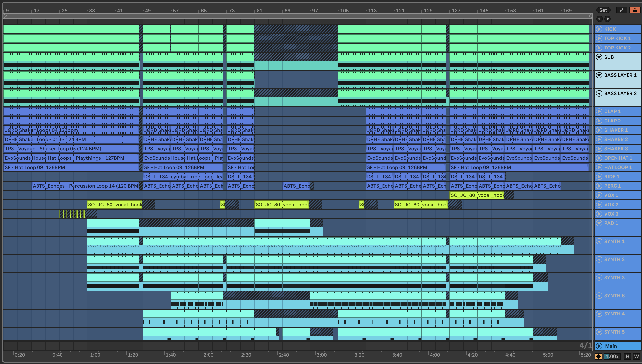Click the unfold icon on VOX 2
The width and height of the screenshot is (642, 364).
[599, 204]
